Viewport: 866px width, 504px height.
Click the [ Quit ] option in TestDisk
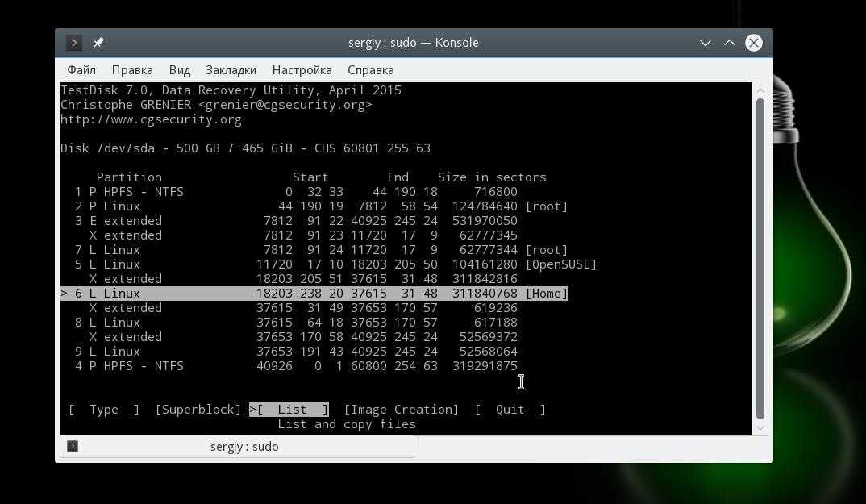click(510, 410)
